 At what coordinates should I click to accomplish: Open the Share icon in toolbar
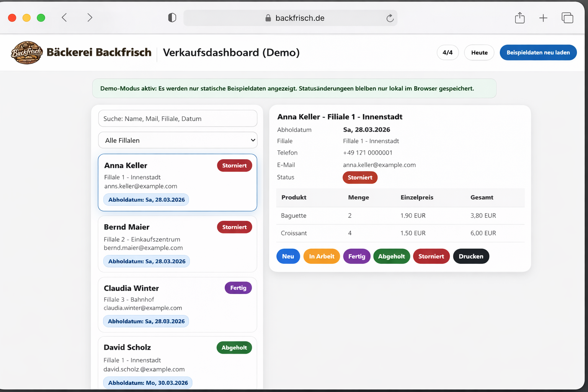519,18
